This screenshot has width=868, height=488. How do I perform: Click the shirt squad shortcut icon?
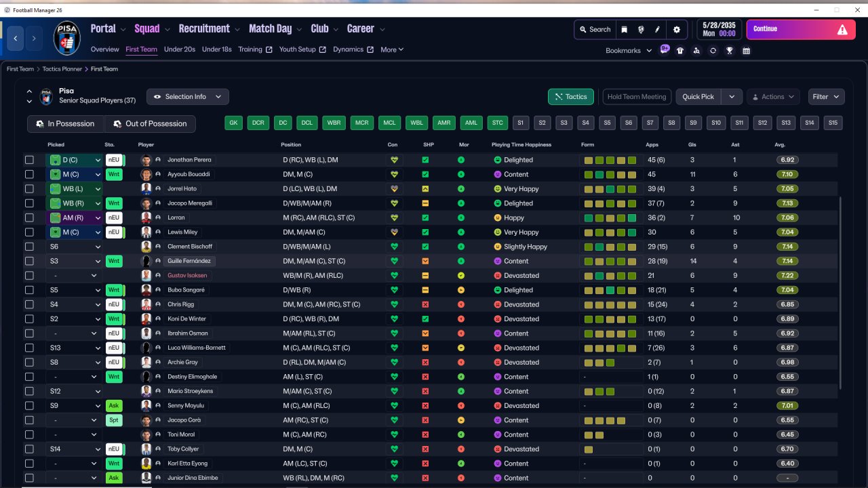680,51
